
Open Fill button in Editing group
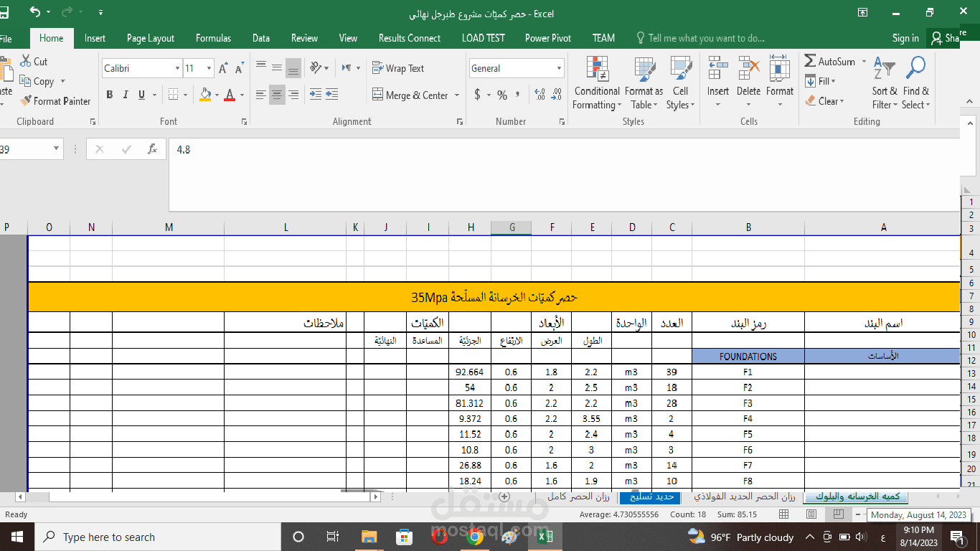click(x=820, y=81)
